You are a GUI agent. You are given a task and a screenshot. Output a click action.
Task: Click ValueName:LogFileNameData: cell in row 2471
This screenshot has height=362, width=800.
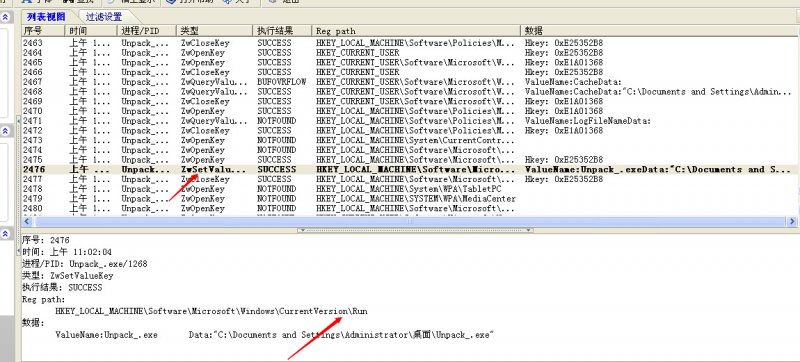click(x=588, y=121)
